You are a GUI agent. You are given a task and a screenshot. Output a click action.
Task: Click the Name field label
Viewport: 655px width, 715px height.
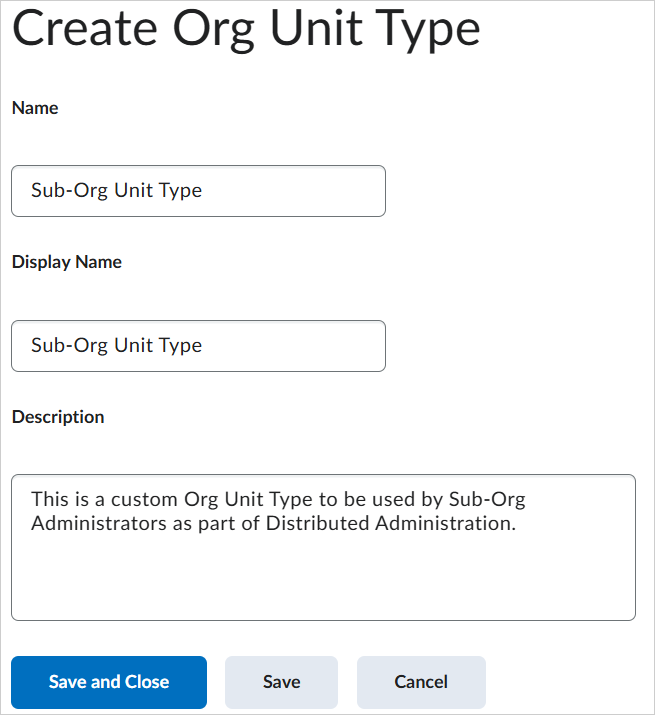click(x=35, y=108)
